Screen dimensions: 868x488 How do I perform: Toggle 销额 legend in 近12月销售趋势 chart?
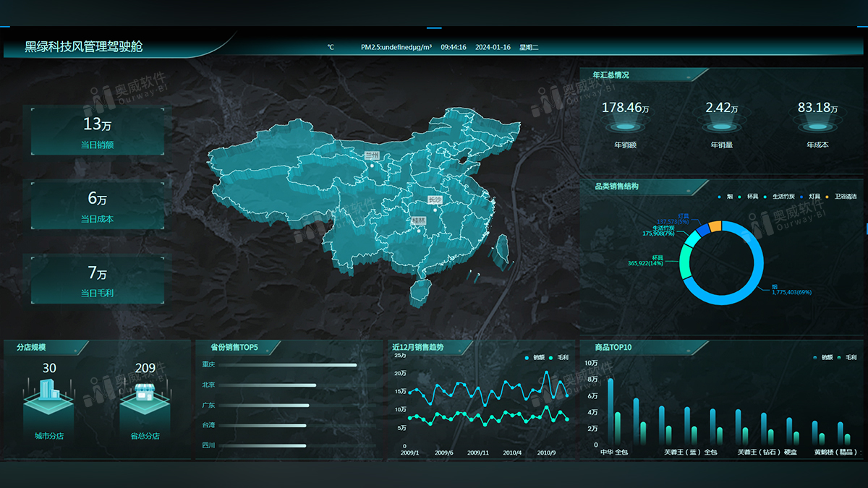535,358
